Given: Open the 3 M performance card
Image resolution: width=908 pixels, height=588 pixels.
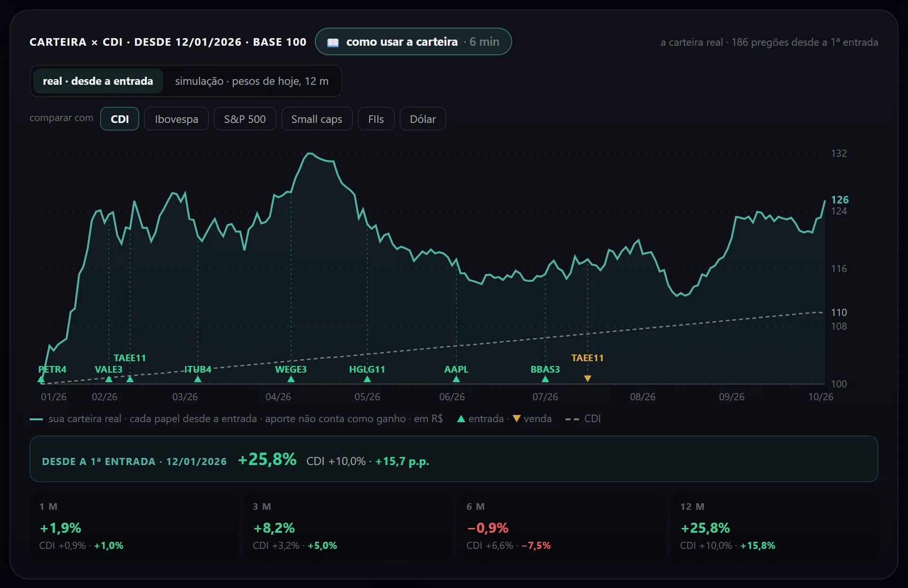Looking at the screenshot, I should [x=347, y=527].
